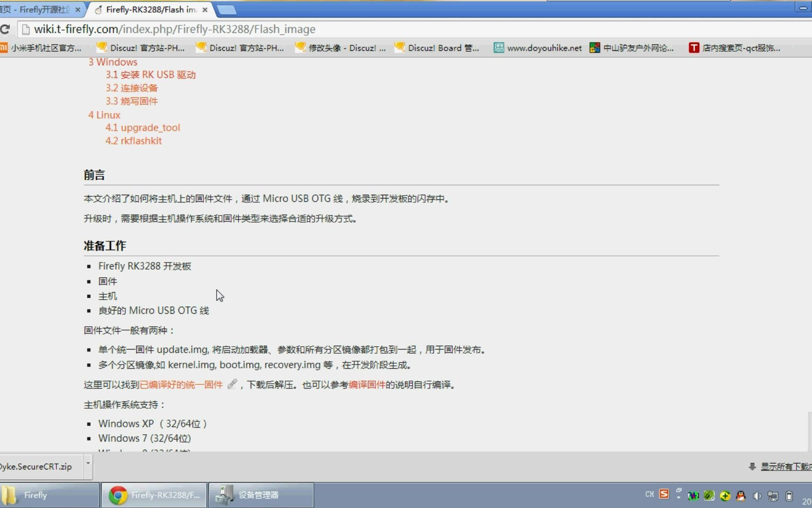Go to contents entry 4 Linux

(x=104, y=115)
